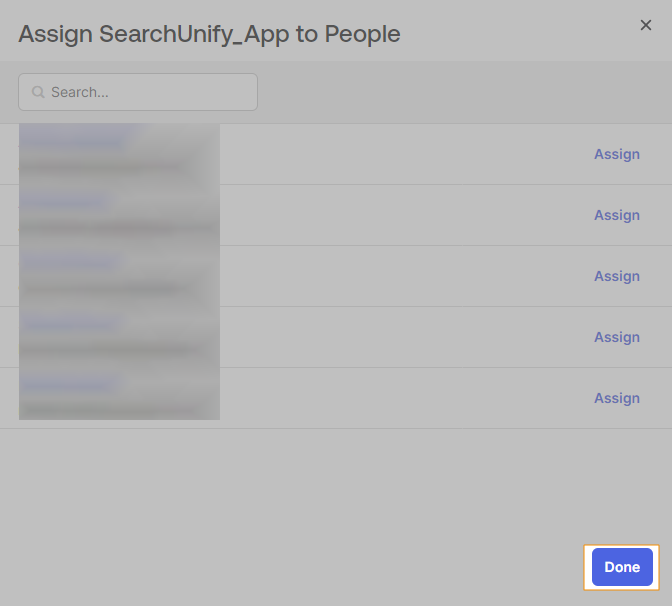The width and height of the screenshot is (672, 606).
Task: Click the dialog title Assign SearchUnify_App to People
Action: tap(209, 34)
